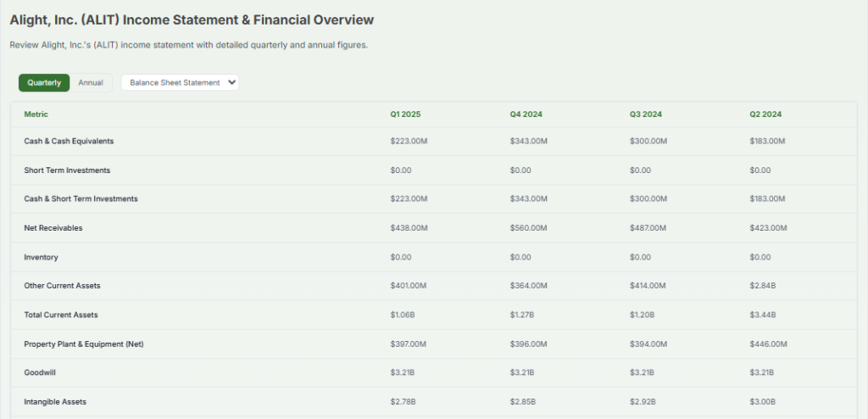Click Q3 2024 Intangible Assets value $2.92B

(x=643, y=401)
